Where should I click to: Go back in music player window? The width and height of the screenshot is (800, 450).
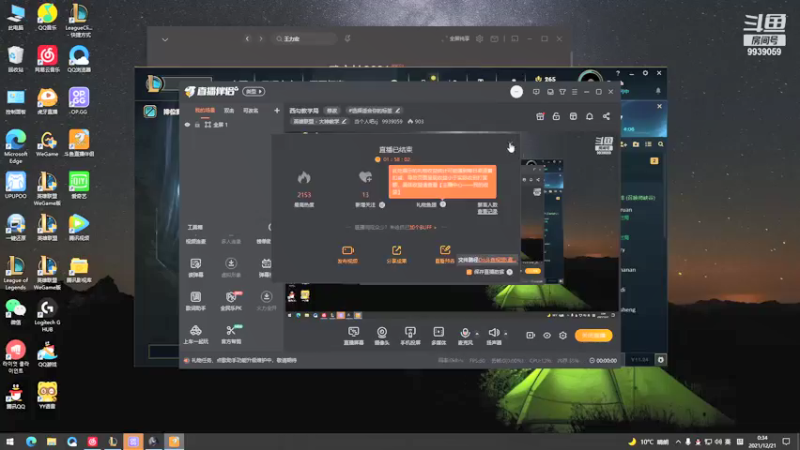[x=247, y=39]
